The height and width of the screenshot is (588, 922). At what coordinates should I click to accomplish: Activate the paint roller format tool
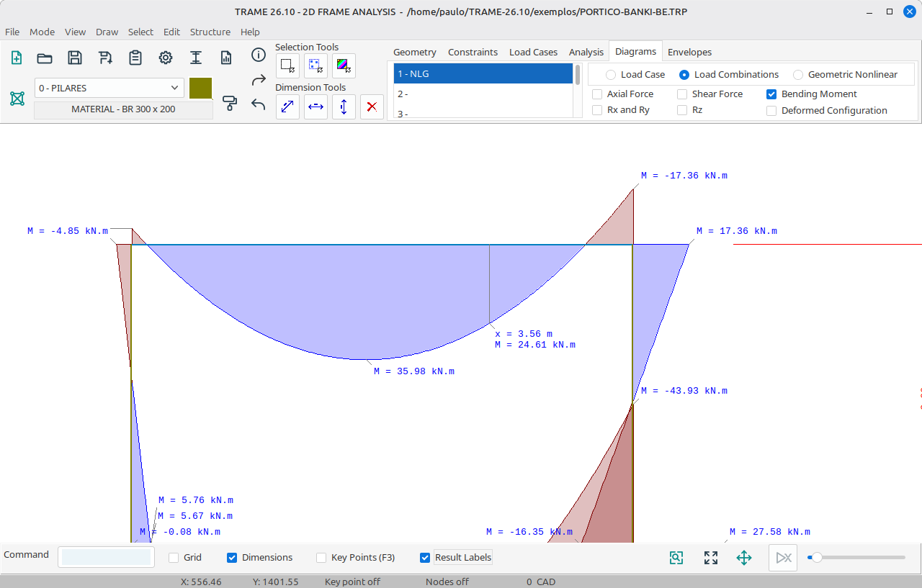tap(230, 104)
